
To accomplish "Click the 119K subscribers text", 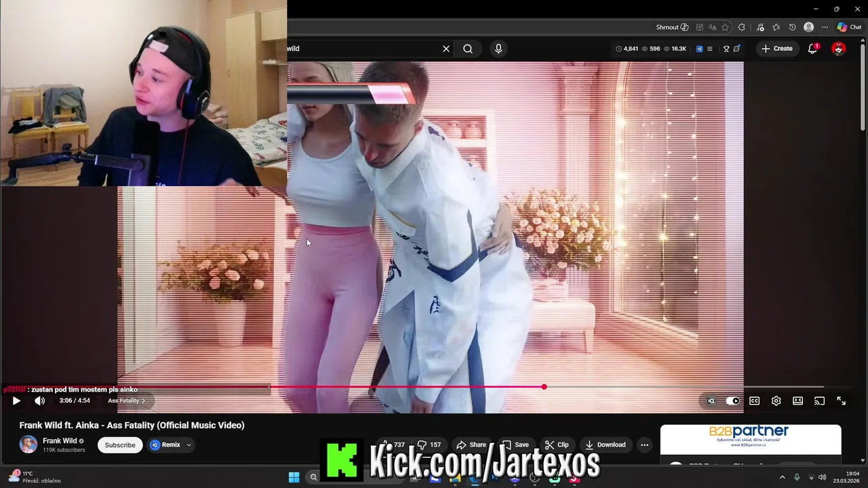I will [x=64, y=450].
